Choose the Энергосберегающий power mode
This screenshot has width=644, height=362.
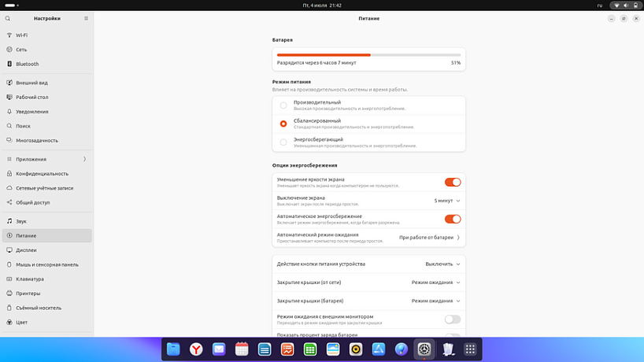(283, 142)
